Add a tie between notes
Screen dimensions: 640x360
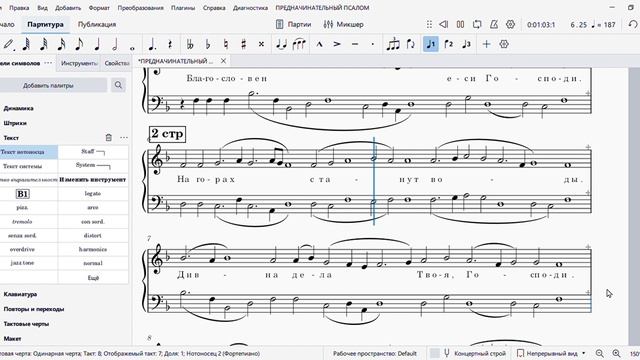(281, 44)
